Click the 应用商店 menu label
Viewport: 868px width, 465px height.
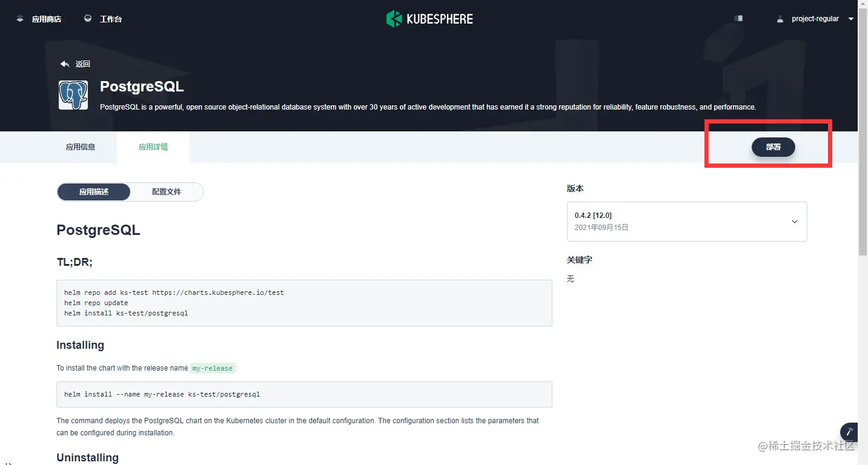click(x=47, y=19)
